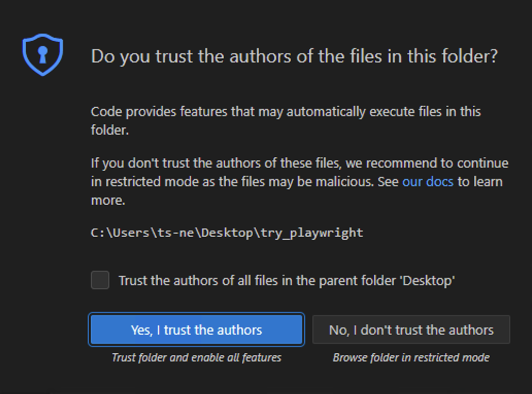Click the 'Do you trust the authors' heading
The height and width of the screenshot is (394, 532).
[294, 56]
